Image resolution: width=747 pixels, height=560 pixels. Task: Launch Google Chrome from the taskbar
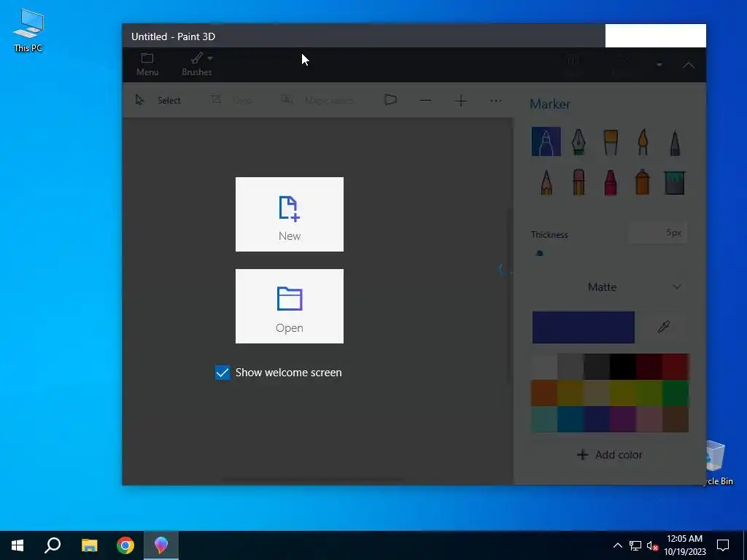pyautogui.click(x=125, y=545)
